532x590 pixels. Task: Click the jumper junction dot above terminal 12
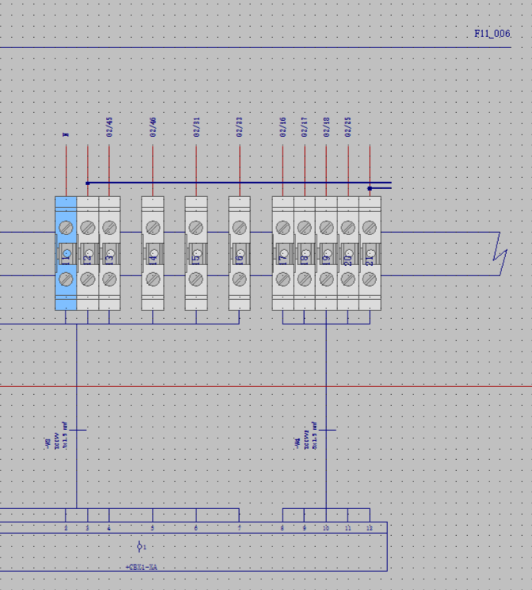(x=88, y=183)
